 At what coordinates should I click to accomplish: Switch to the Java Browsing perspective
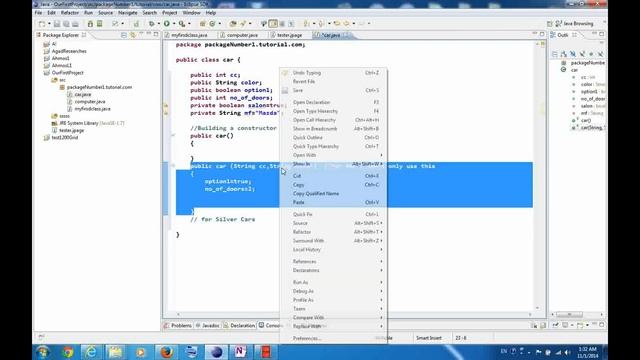coord(575,24)
